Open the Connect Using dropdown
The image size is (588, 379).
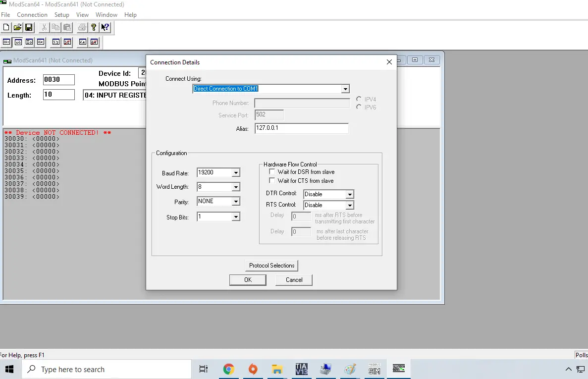coord(345,89)
